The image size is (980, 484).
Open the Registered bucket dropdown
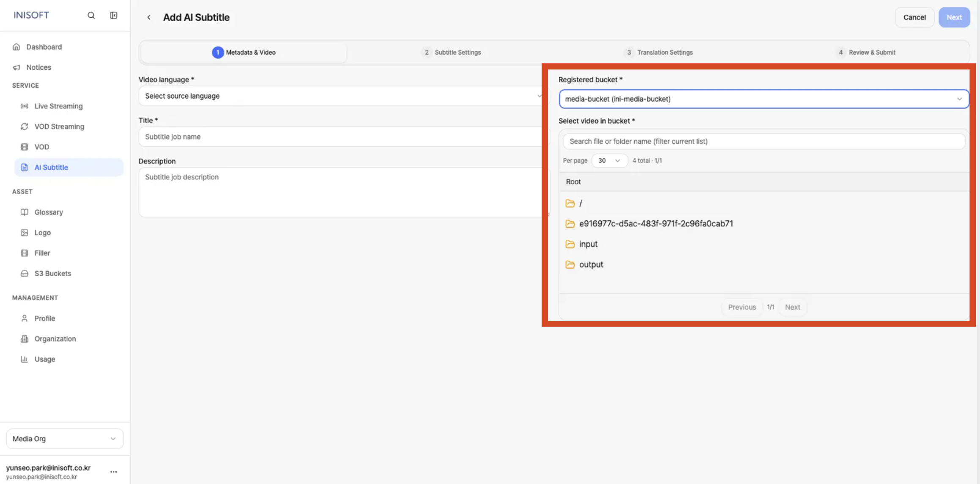point(764,99)
